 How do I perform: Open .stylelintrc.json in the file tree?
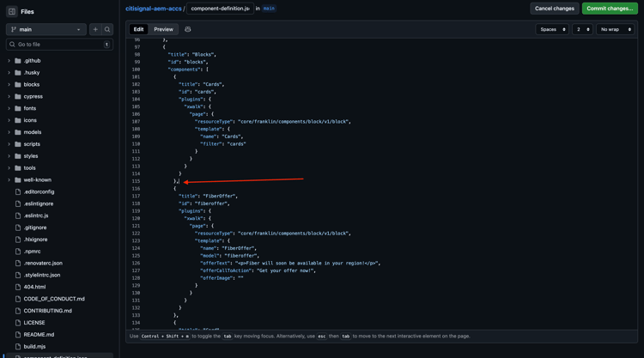[42, 275]
